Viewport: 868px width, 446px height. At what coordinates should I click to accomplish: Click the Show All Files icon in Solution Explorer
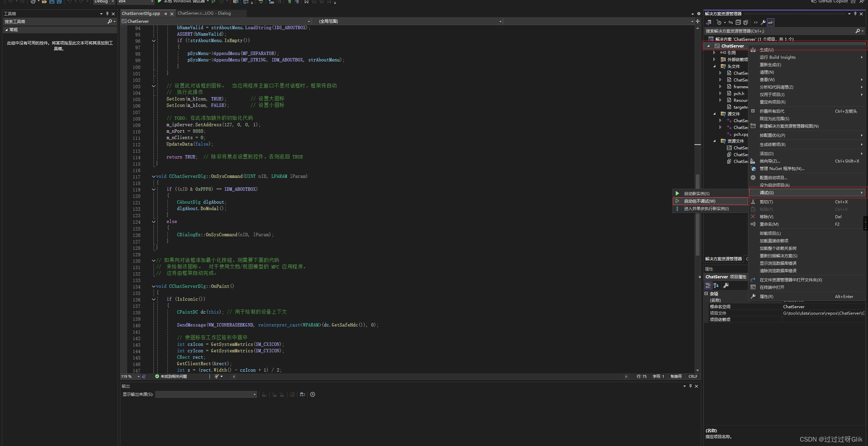tap(746, 22)
